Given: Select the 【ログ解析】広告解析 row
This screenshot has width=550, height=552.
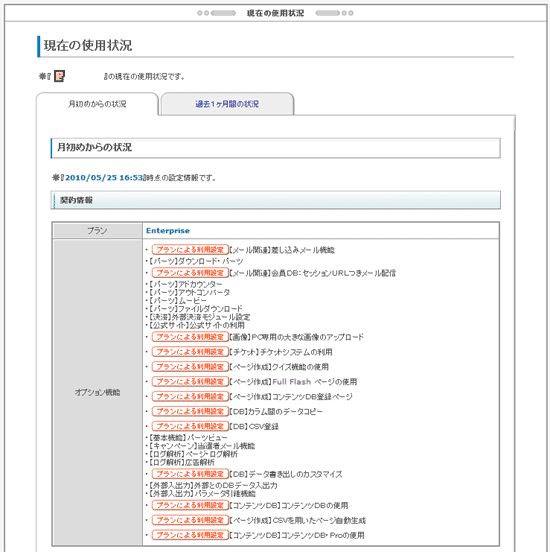Looking at the screenshot, I should tap(181, 462).
